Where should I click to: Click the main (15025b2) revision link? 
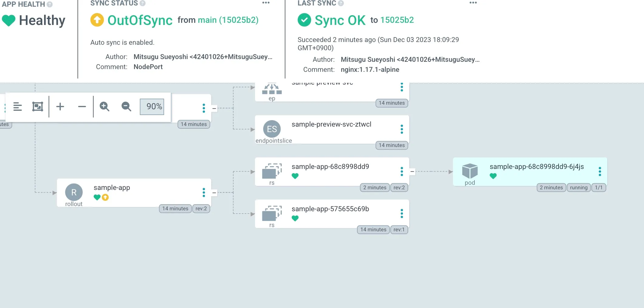(x=228, y=20)
